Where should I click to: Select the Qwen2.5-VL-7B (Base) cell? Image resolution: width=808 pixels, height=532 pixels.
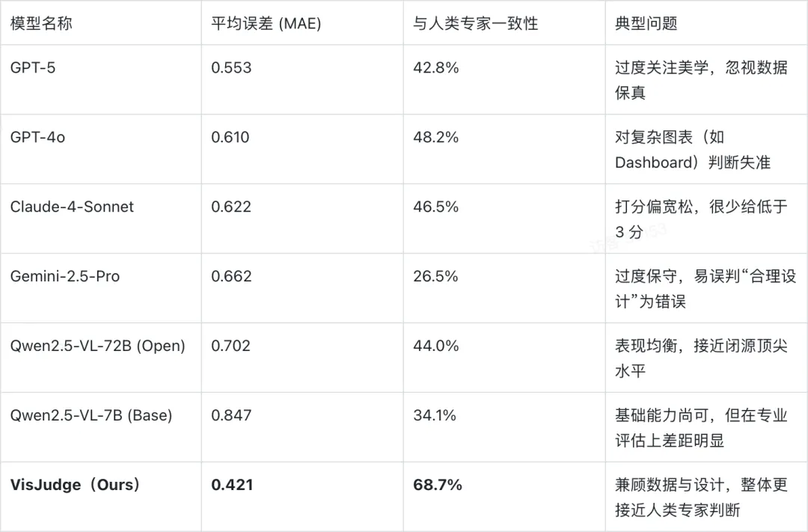(x=91, y=415)
